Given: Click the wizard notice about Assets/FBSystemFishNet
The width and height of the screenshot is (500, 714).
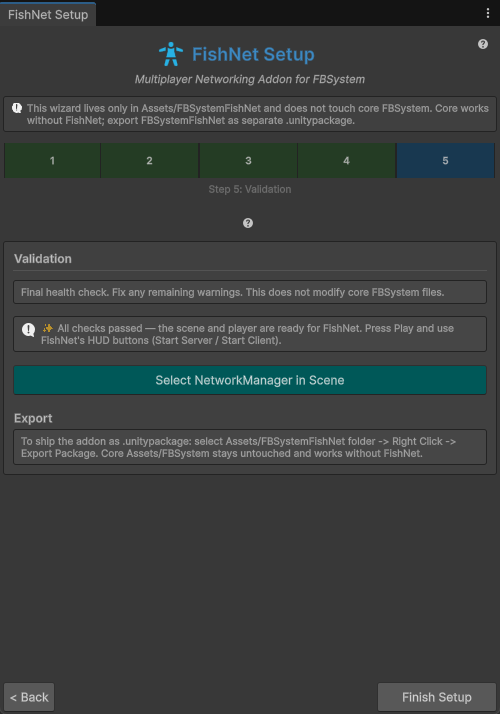Looking at the screenshot, I should tap(250, 114).
